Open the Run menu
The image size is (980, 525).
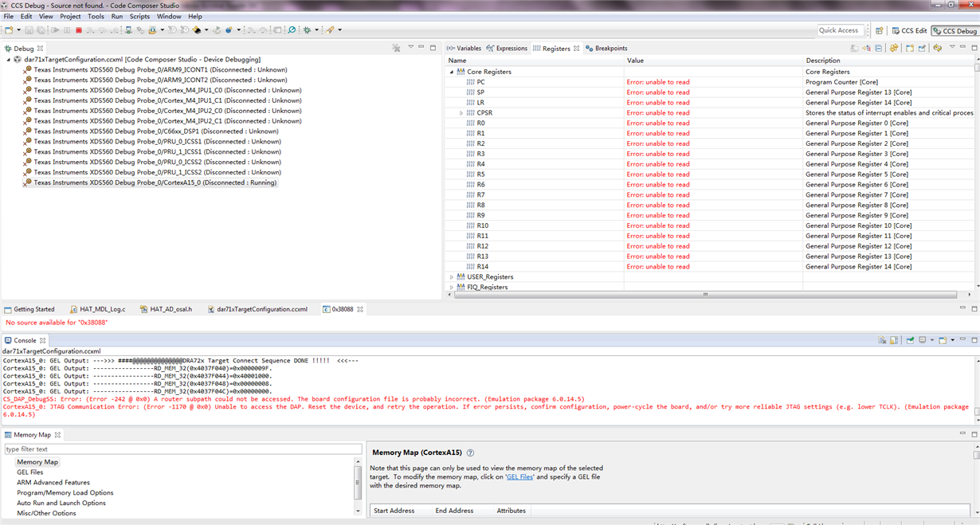[x=117, y=16]
